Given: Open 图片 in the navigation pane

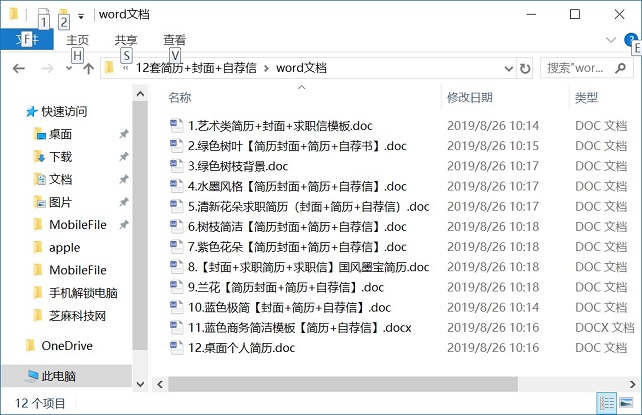Looking at the screenshot, I should (60, 202).
